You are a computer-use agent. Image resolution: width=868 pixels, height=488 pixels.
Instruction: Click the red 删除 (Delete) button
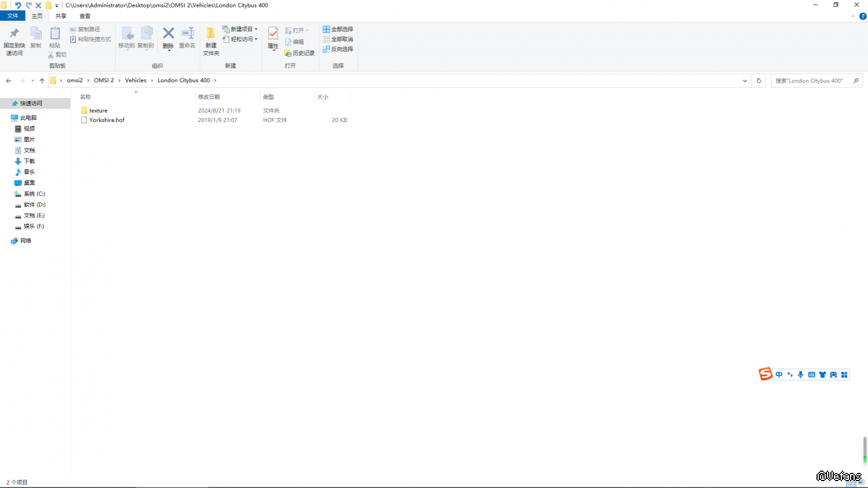coord(168,38)
